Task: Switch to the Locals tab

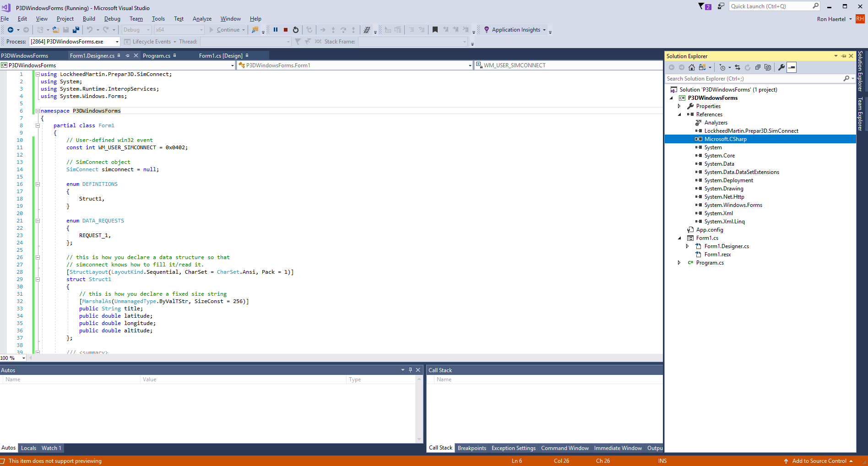Action: (28, 448)
